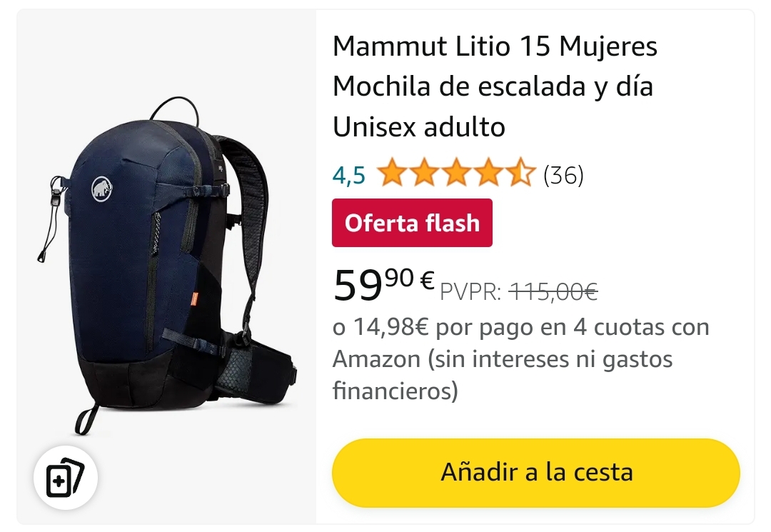This screenshot has width=771, height=532.
Task: Click the white mammoth logo on backpack
Action: point(102,189)
